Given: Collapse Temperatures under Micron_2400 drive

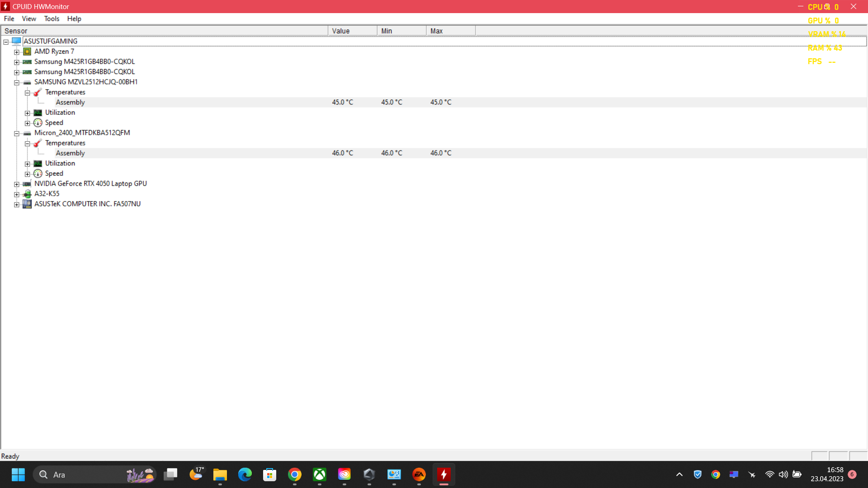Looking at the screenshot, I should [28, 144].
